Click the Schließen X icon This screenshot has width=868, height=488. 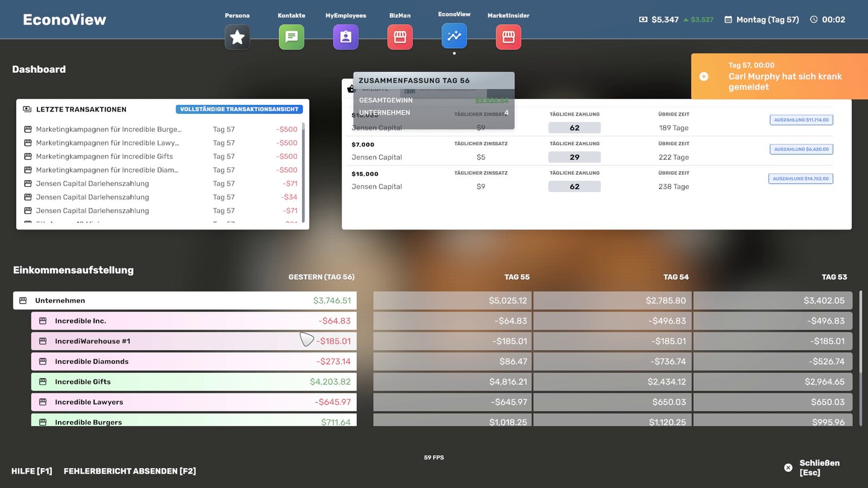(x=788, y=468)
